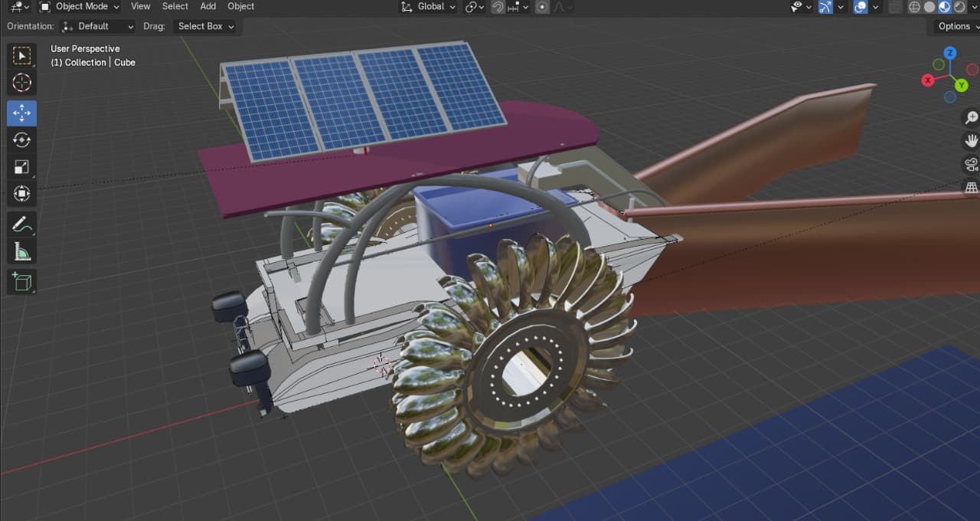
Task: Open the snapping options dropdown
Action: click(x=519, y=7)
